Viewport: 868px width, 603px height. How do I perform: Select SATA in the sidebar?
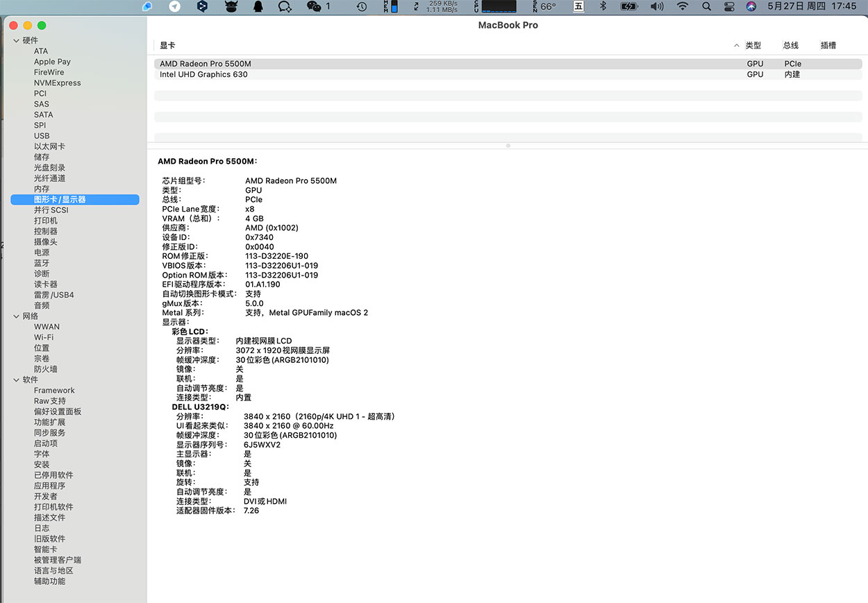(x=43, y=114)
